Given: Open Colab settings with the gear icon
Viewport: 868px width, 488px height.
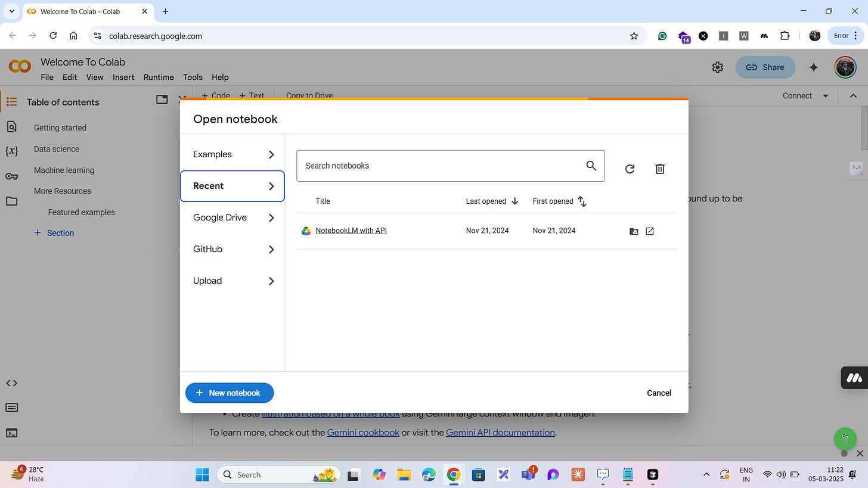Looking at the screenshot, I should pyautogui.click(x=717, y=67).
